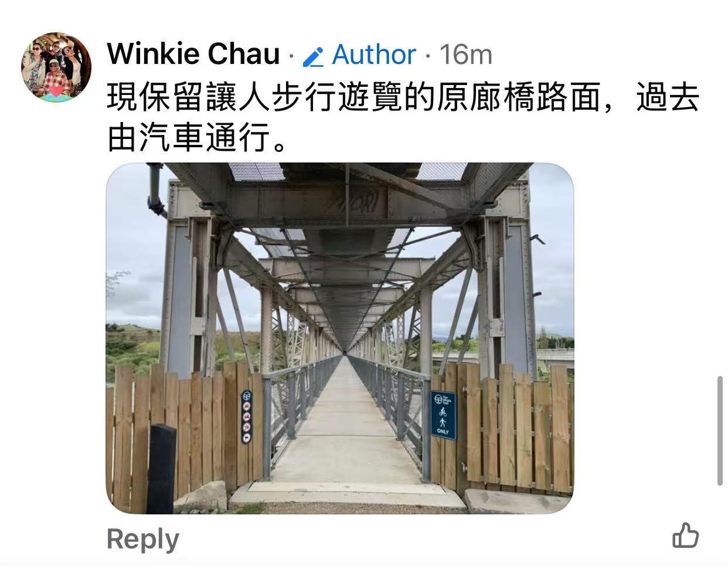Click the blue pencil Author badge icon
728x566 pixels.
(314, 56)
